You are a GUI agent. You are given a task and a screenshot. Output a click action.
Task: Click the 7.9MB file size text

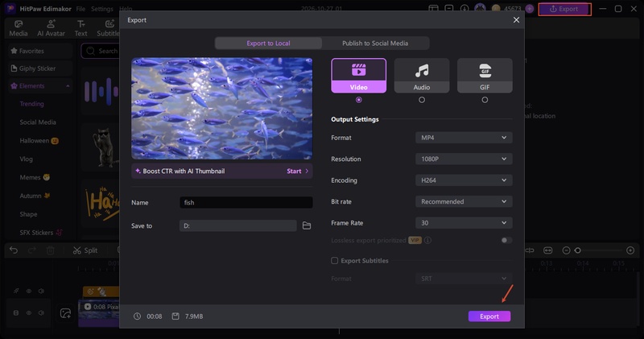coord(194,316)
